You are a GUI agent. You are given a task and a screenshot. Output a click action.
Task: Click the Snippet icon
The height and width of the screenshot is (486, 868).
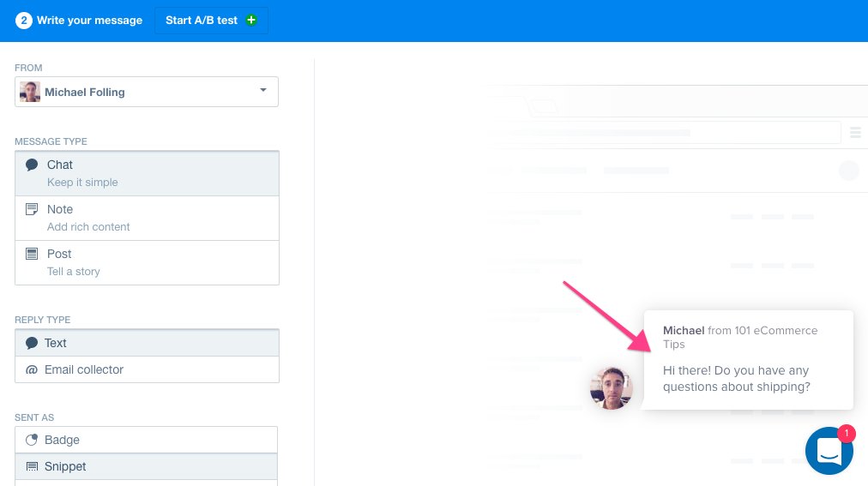(x=32, y=466)
